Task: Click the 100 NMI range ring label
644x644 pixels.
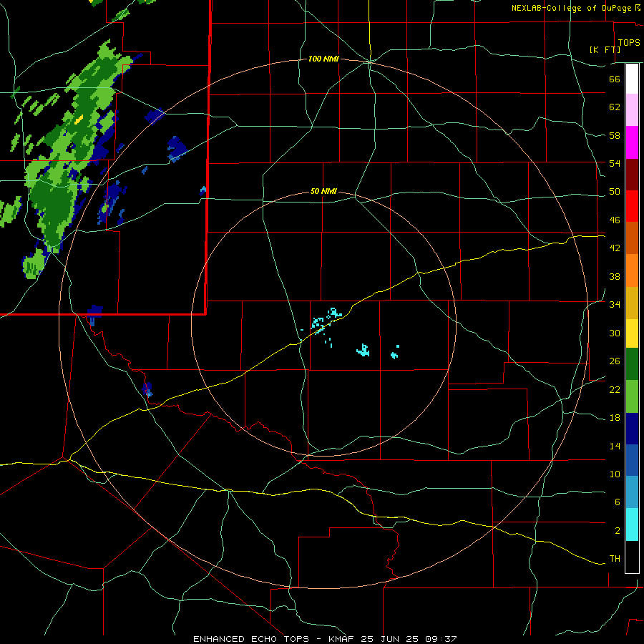Action: [323, 59]
